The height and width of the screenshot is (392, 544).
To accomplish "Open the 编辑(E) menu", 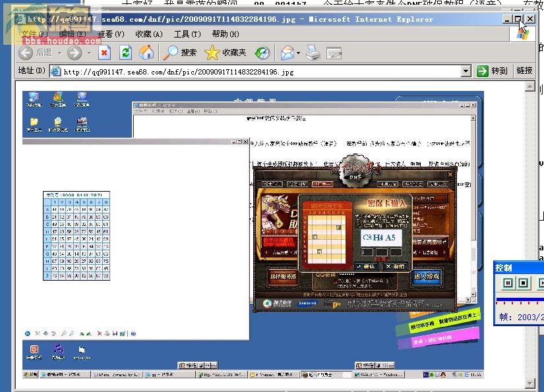I will click(x=73, y=34).
